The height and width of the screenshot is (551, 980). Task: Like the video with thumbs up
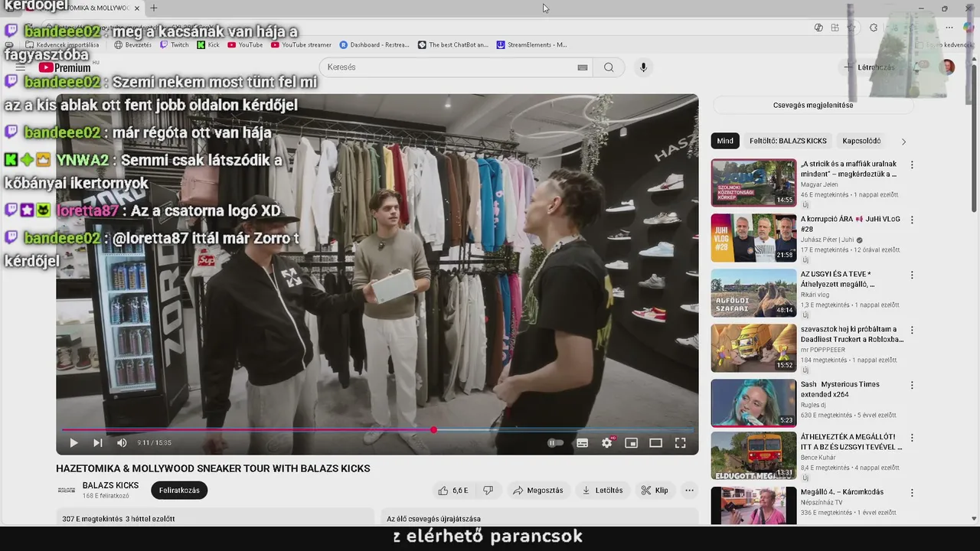[x=453, y=491]
